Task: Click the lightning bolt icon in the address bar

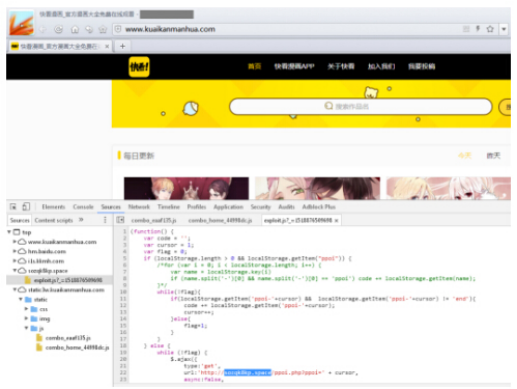Action: tap(478, 29)
